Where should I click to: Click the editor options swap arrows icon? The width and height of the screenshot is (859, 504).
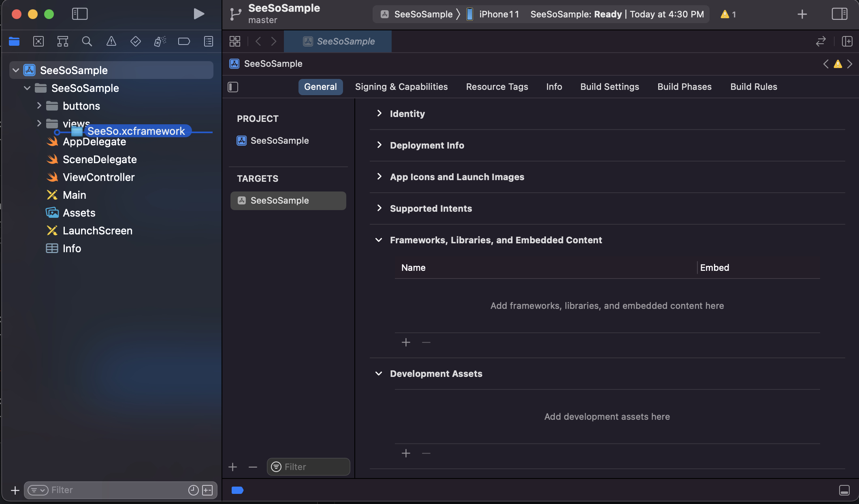point(821,41)
